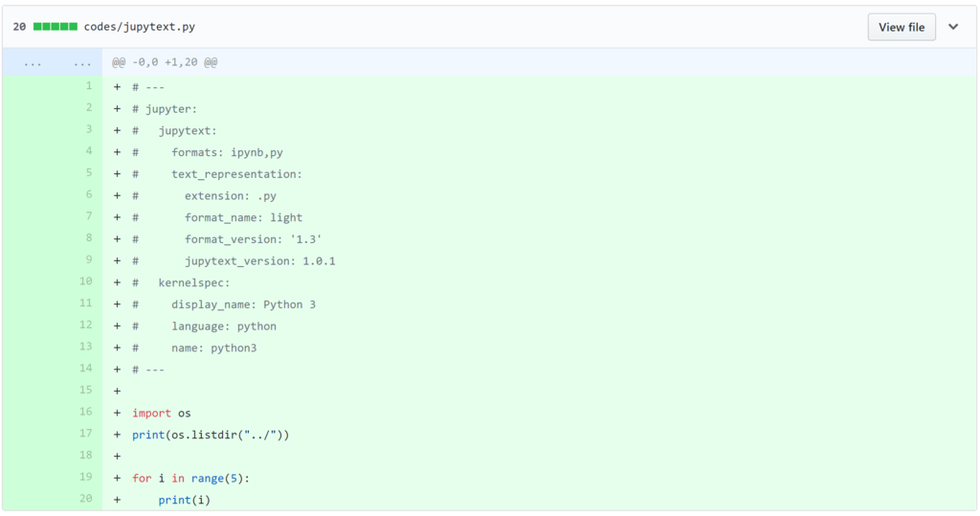Select line number 19
This screenshot has height=516, width=980.
pos(85,477)
